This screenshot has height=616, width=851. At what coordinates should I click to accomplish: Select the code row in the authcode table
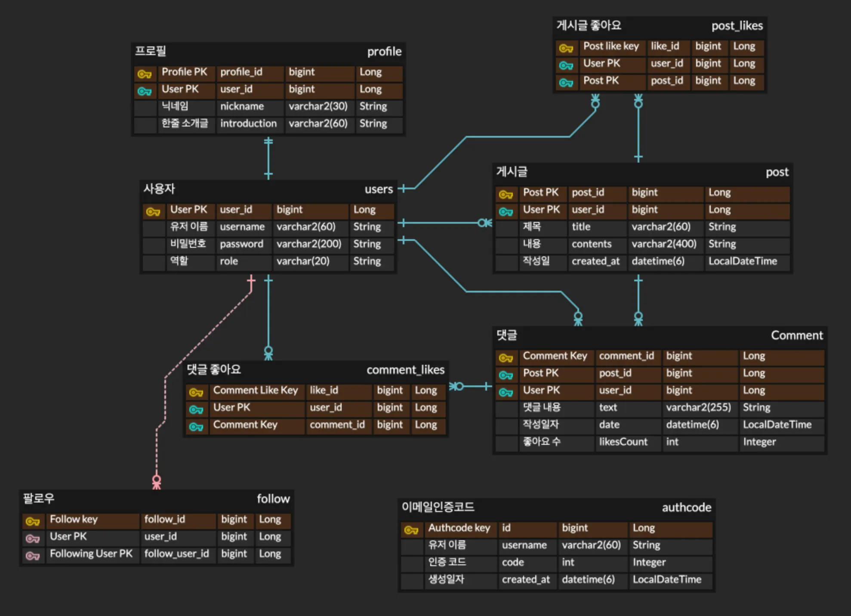513,562
